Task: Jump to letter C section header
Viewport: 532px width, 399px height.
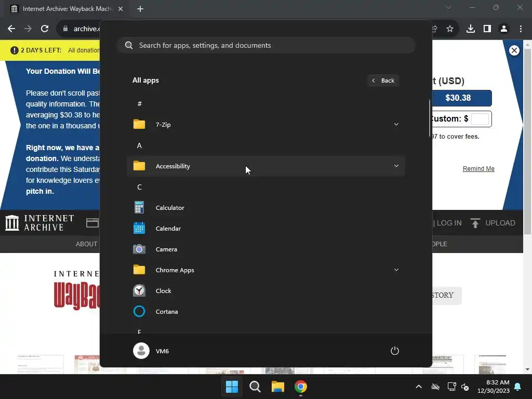Action: 139,187
